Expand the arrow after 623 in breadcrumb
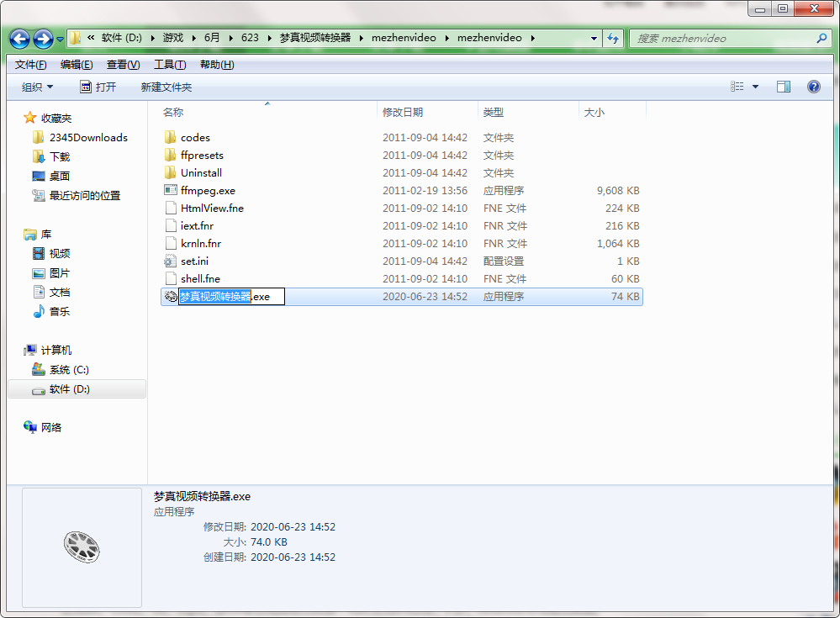Screen dimensions: 840x618 (x=268, y=38)
